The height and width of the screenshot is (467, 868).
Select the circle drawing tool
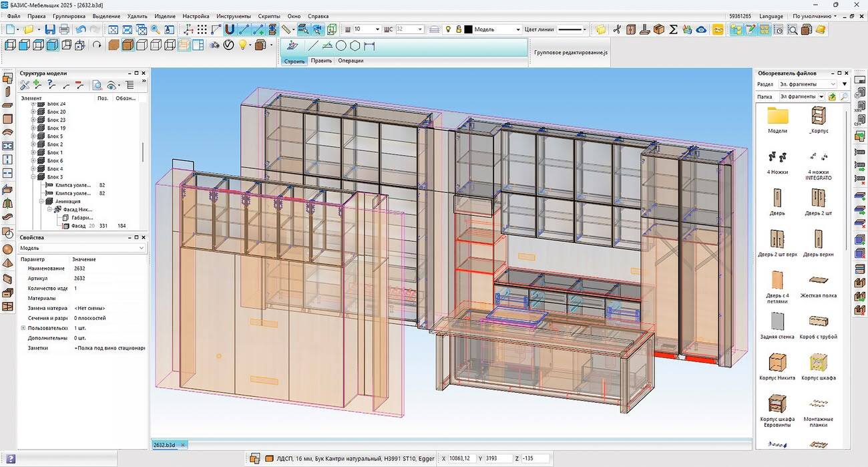(x=341, y=46)
